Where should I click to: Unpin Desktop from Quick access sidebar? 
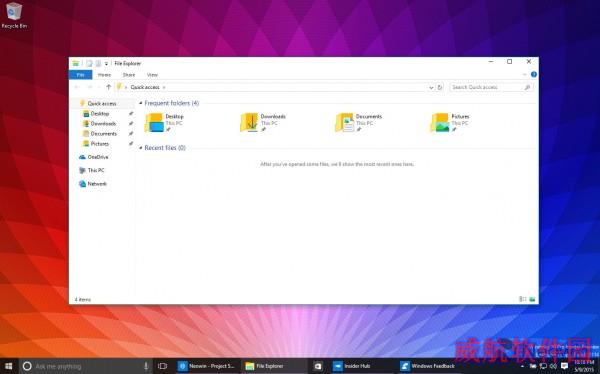[x=131, y=114]
